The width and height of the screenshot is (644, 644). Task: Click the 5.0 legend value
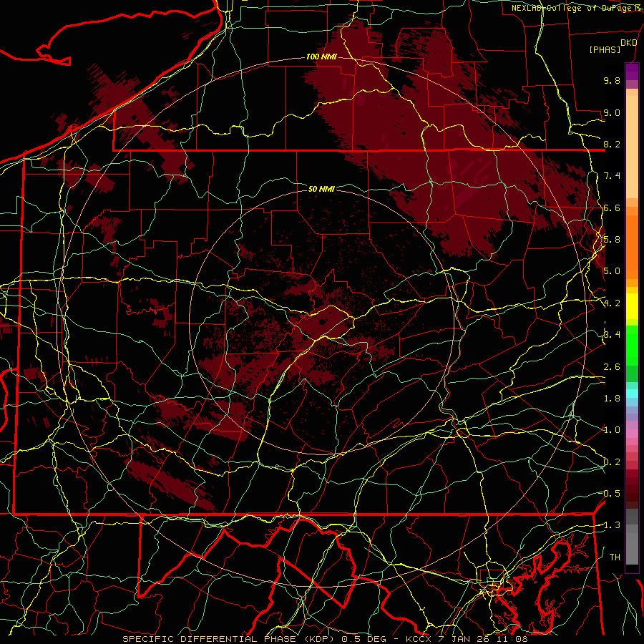(612, 271)
